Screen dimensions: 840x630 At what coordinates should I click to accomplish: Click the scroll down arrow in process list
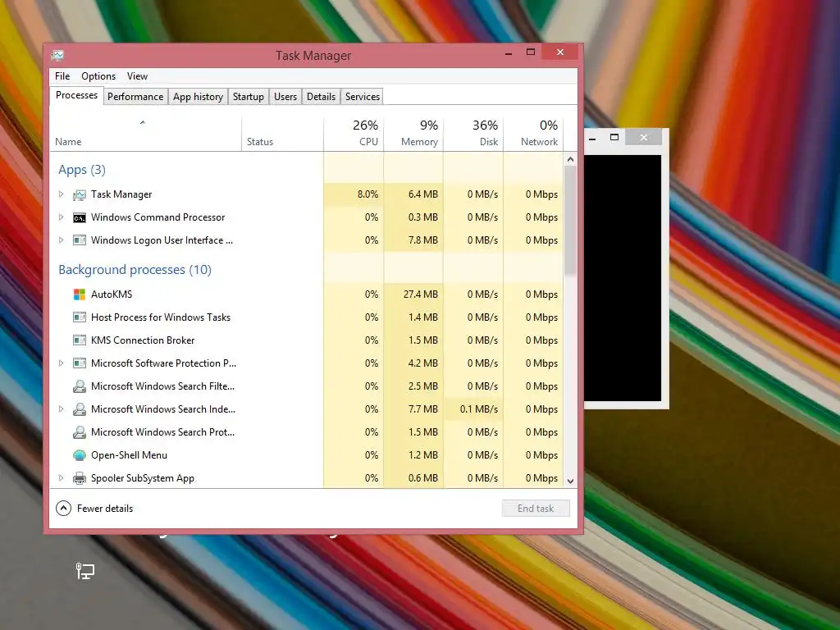coord(570,481)
